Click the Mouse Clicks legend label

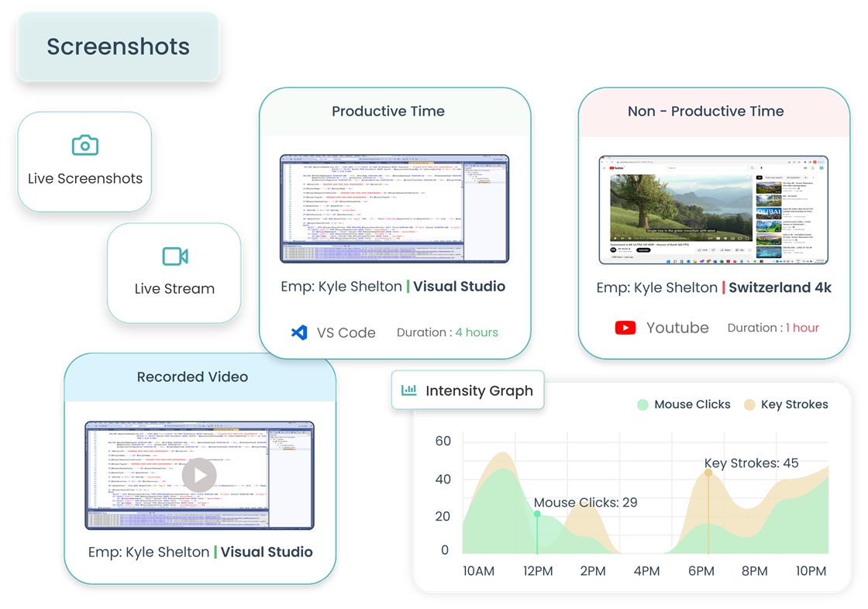click(692, 404)
